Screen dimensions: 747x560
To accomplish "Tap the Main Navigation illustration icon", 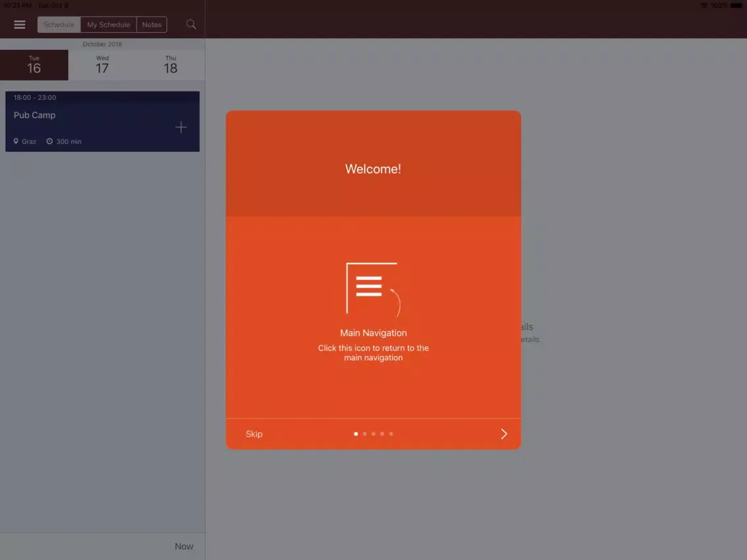I will click(373, 289).
